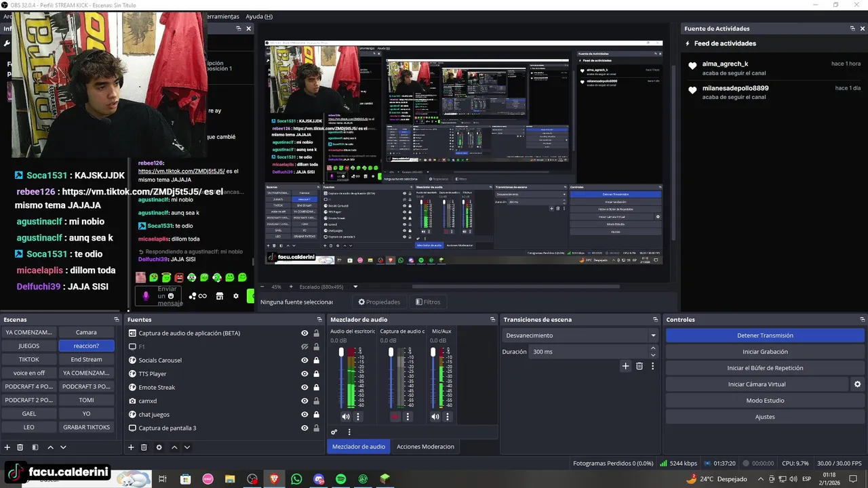Open WhatsApp from the taskbar
The height and width of the screenshot is (488, 868).
[x=296, y=479]
